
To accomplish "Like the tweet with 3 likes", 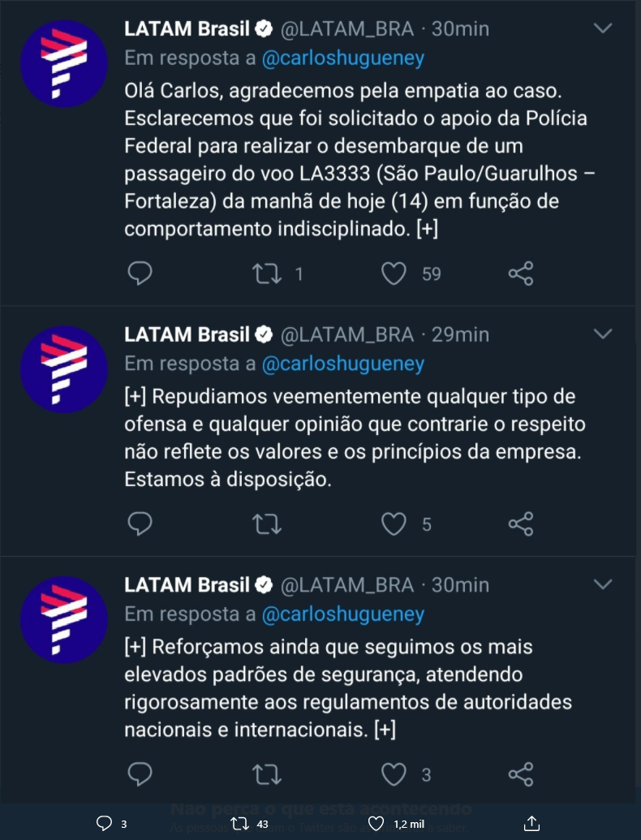I will click(x=394, y=774).
